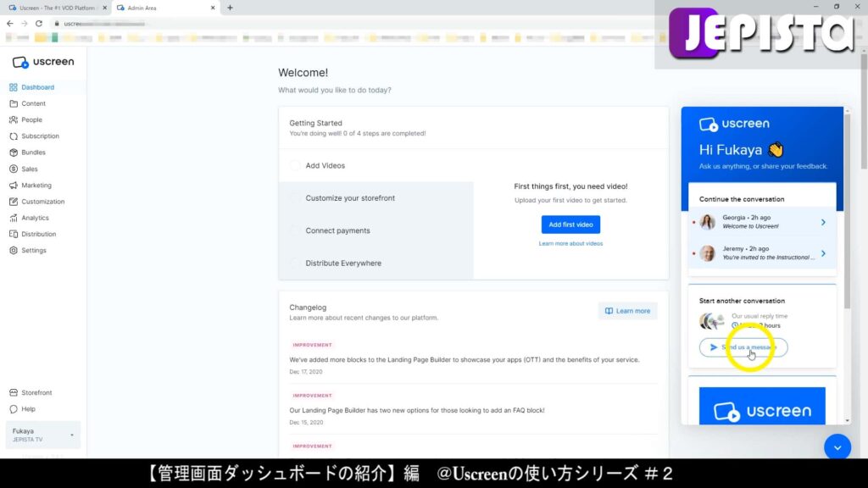Select the Distribute Everywhere step

pos(376,263)
